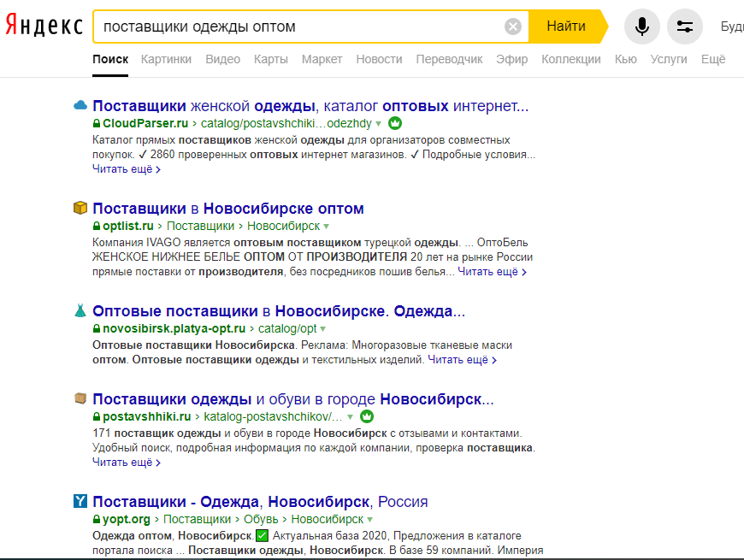Viewport: 744px width, 560px height.
Task: Open the Переводчик tab
Action: [449, 59]
